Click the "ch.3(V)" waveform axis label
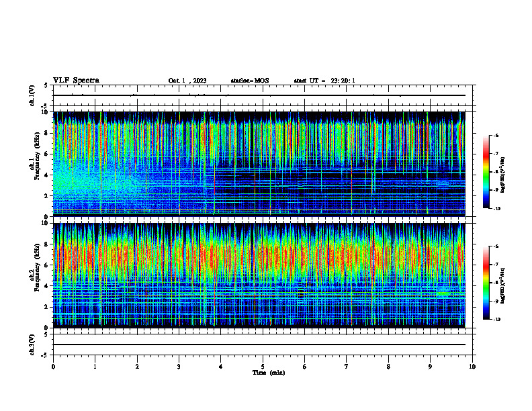Screen dimensions: 532x411 click(32, 345)
